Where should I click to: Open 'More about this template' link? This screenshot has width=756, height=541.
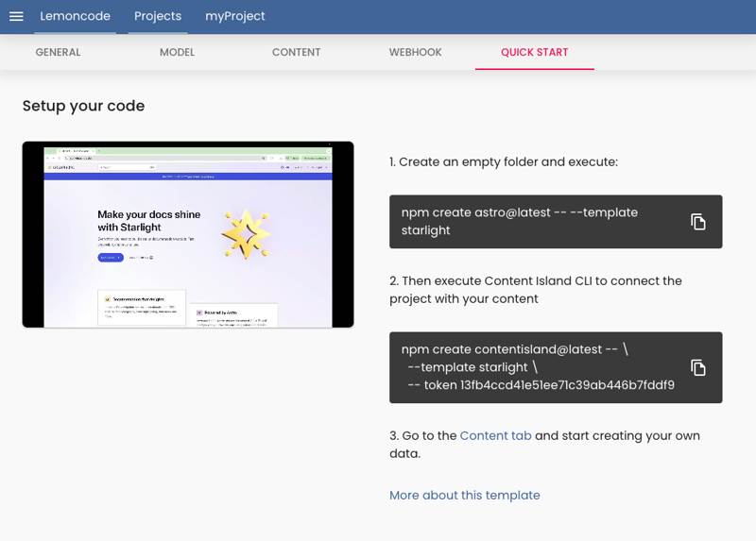[x=464, y=495]
